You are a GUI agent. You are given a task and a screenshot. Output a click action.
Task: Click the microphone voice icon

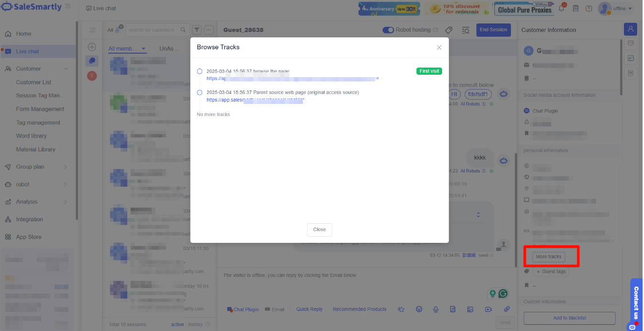tap(436, 309)
